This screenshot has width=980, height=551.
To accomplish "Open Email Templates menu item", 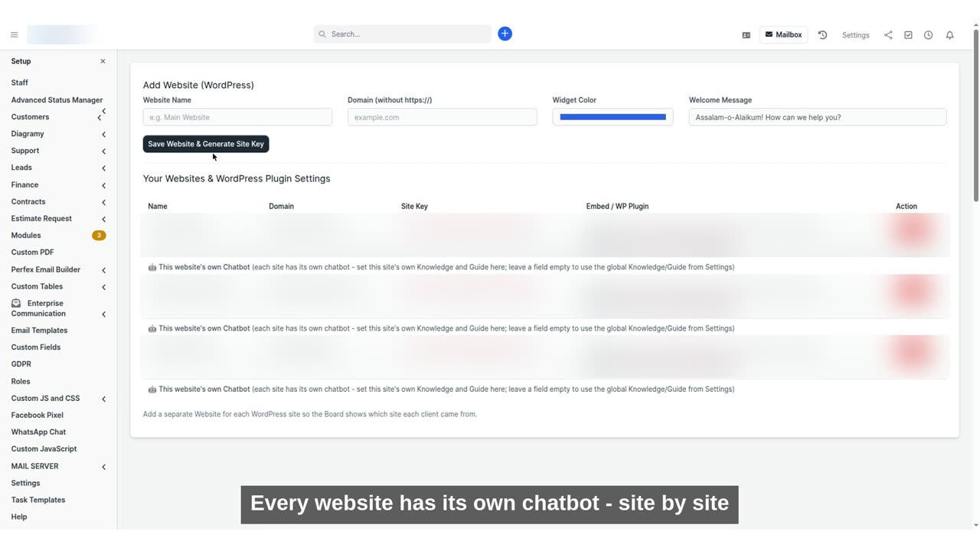I will [x=39, y=331].
